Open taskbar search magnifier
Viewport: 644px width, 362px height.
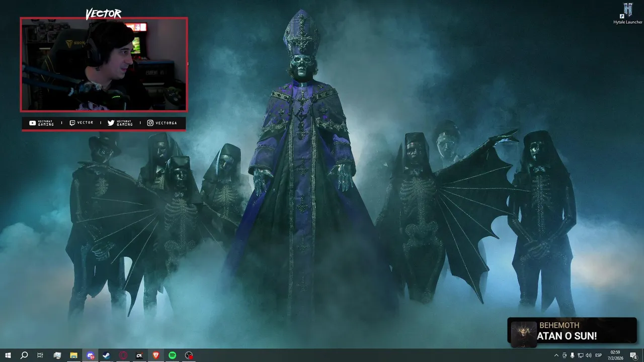coord(24,355)
